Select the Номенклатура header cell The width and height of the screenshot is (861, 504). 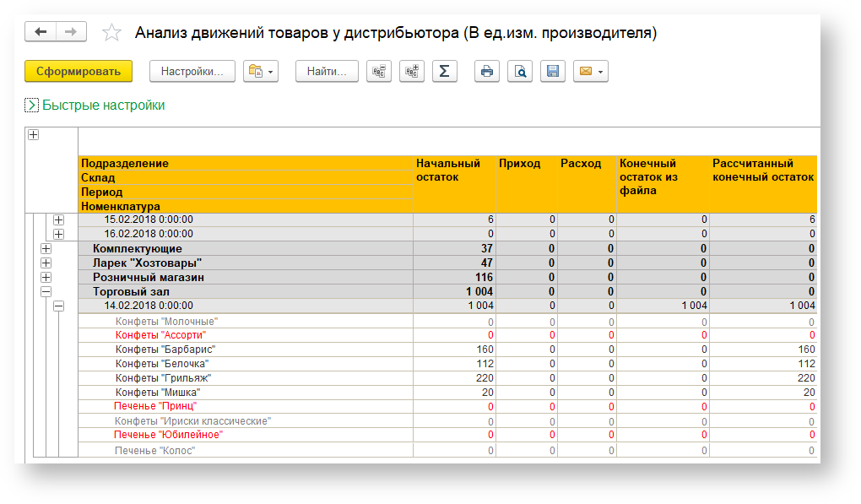pyautogui.click(x=246, y=207)
